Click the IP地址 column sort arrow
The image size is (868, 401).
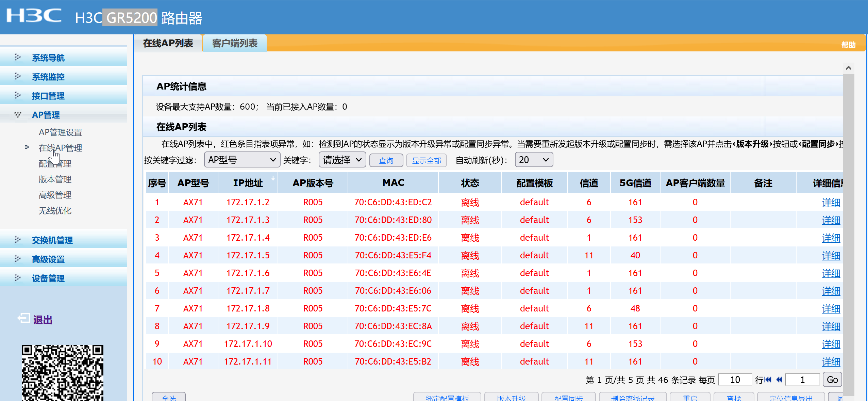(x=273, y=178)
